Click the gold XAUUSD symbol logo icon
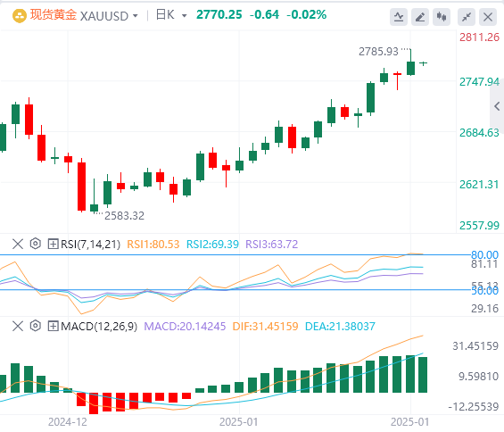 point(20,16)
